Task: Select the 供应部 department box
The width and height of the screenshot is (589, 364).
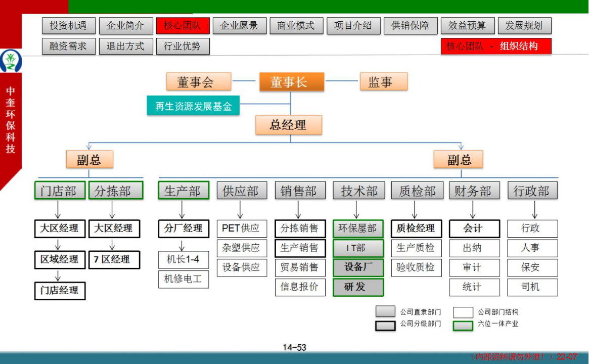Action: pyautogui.click(x=242, y=191)
